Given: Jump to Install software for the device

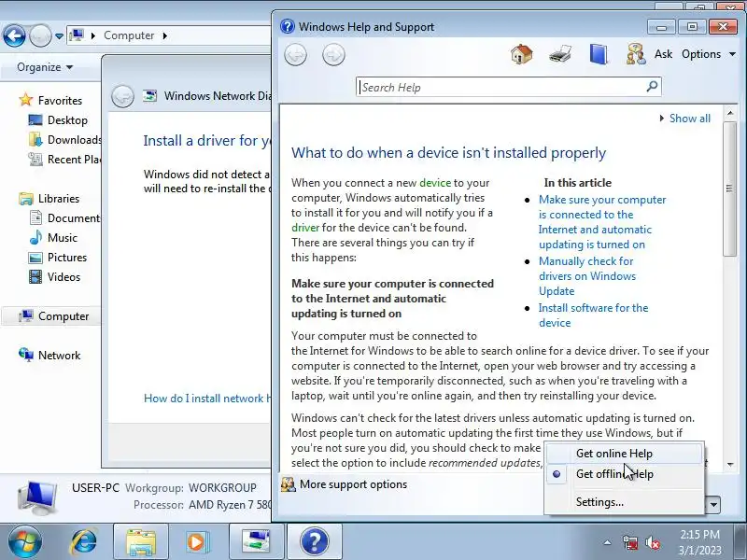Looking at the screenshot, I should pyautogui.click(x=593, y=315).
